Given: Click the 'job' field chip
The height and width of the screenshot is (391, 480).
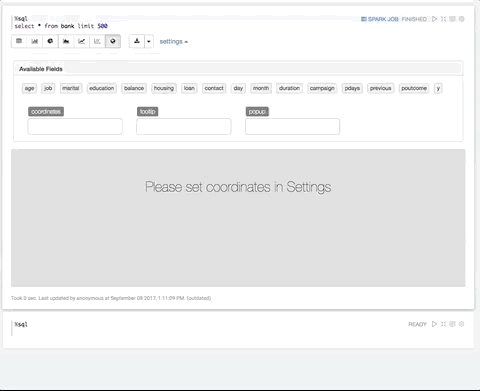Looking at the screenshot, I should [x=48, y=88].
